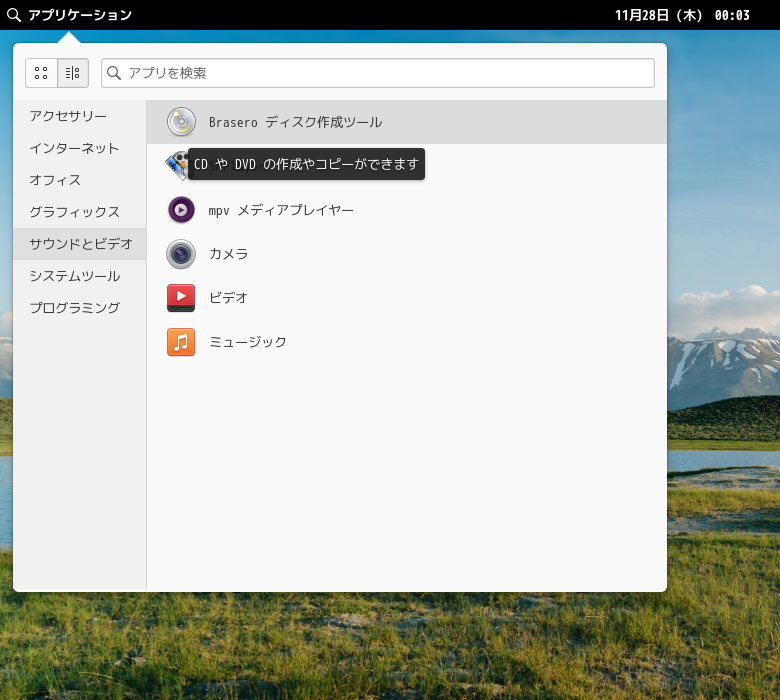
Task: Click the Brasero disc icon
Action: 181,122
